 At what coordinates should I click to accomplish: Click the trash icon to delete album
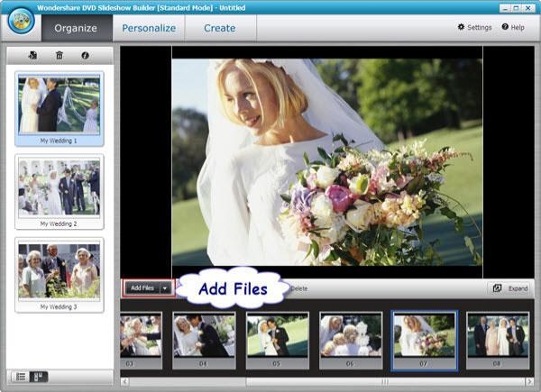pos(60,56)
